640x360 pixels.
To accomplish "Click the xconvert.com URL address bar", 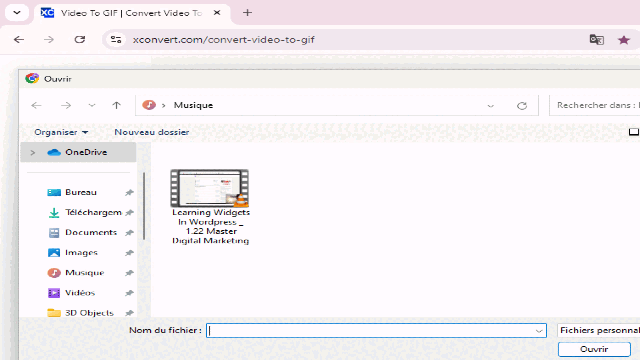I will (224, 40).
